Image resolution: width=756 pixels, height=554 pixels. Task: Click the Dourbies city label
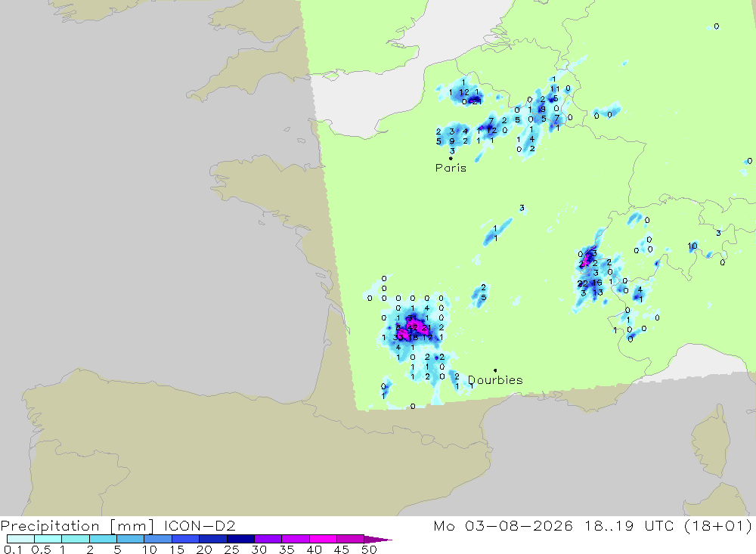coord(495,380)
